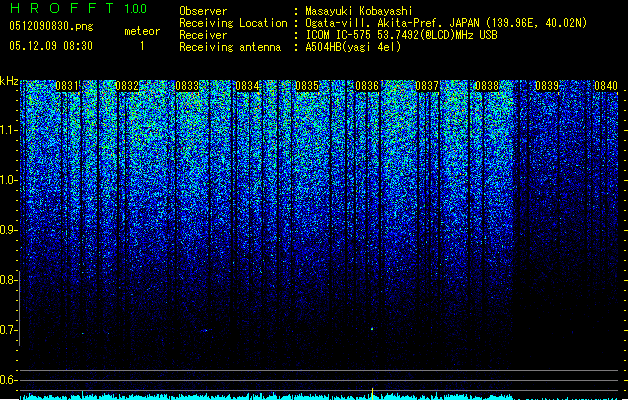Click the 0.8 frequency axis label
629x400 pixels.
pos(8,280)
